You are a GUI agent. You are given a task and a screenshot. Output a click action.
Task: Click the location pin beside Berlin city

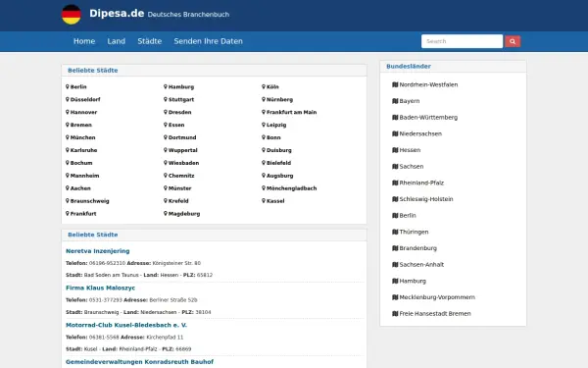(68, 86)
